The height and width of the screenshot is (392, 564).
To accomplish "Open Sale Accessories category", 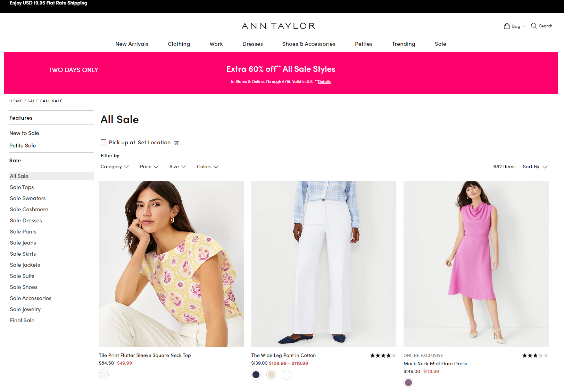I will [31, 298].
